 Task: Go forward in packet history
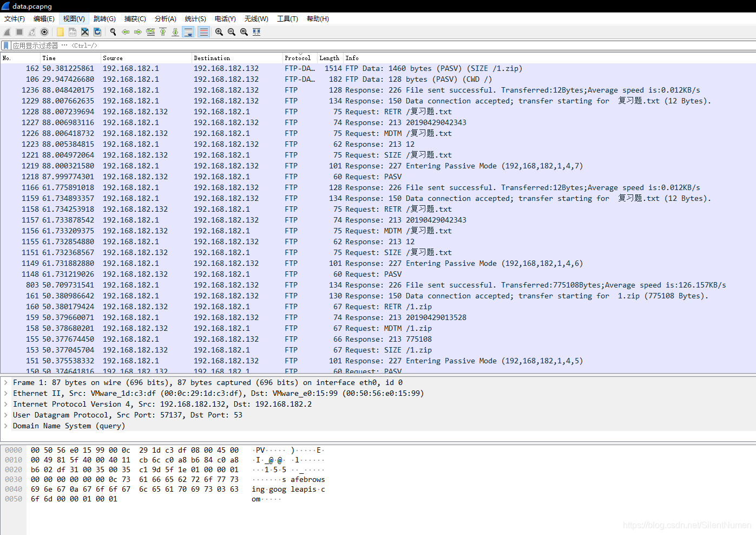pos(138,32)
